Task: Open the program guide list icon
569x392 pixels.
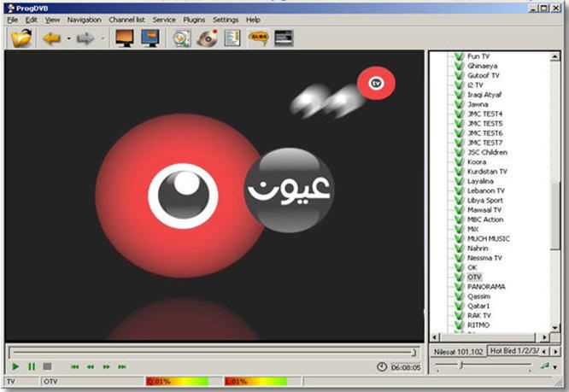Action: pyautogui.click(x=232, y=38)
